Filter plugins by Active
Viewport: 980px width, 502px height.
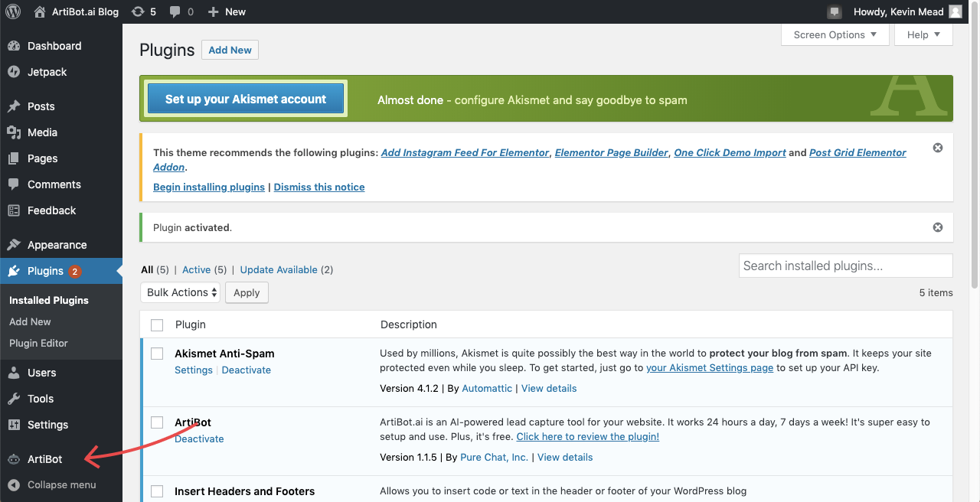196,269
